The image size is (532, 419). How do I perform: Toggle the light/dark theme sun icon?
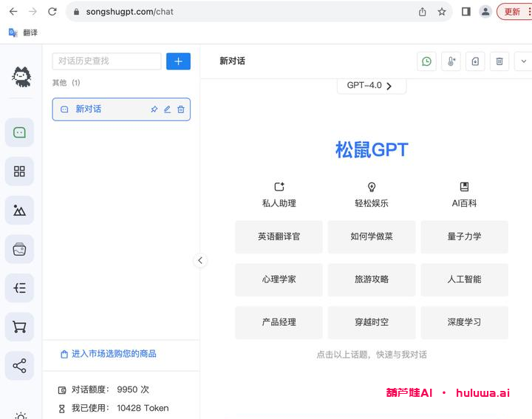(x=19, y=415)
